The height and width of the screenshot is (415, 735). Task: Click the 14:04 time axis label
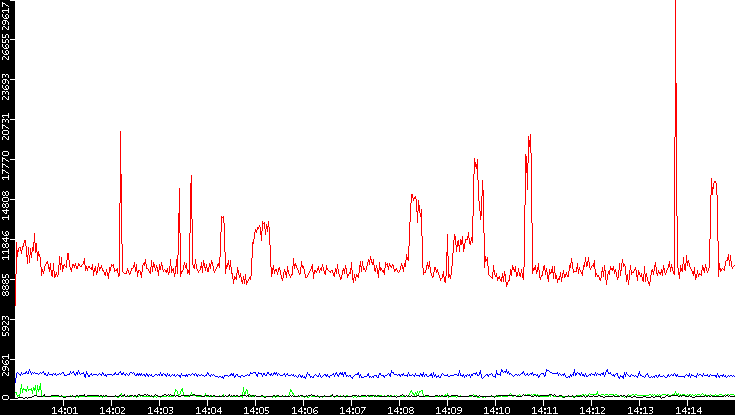[x=208, y=410]
